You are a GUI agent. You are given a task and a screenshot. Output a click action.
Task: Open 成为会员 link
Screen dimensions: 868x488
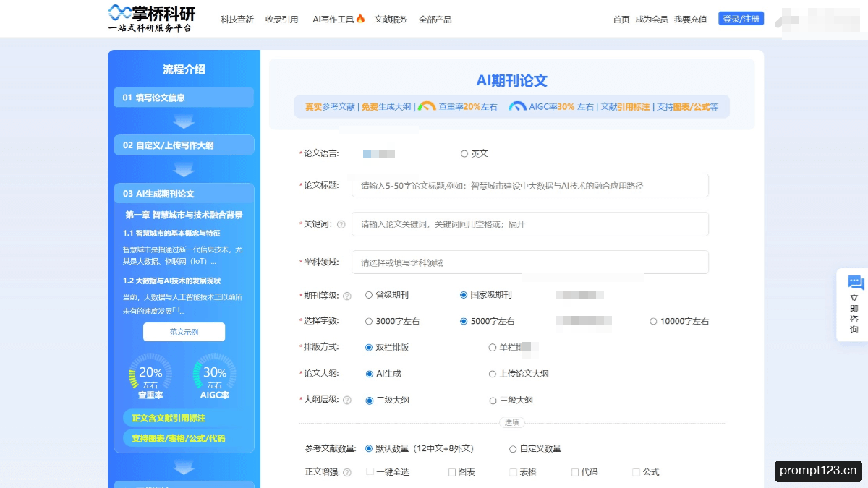click(651, 20)
